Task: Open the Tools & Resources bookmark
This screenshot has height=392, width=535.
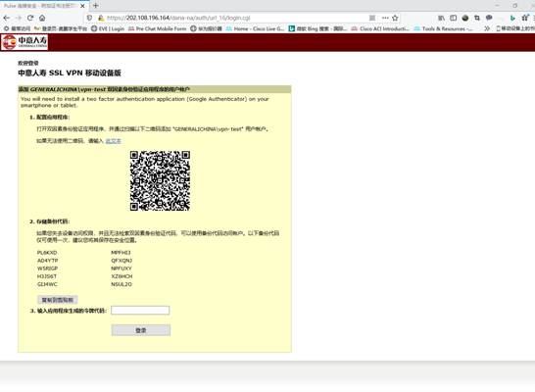Action: 443,28
